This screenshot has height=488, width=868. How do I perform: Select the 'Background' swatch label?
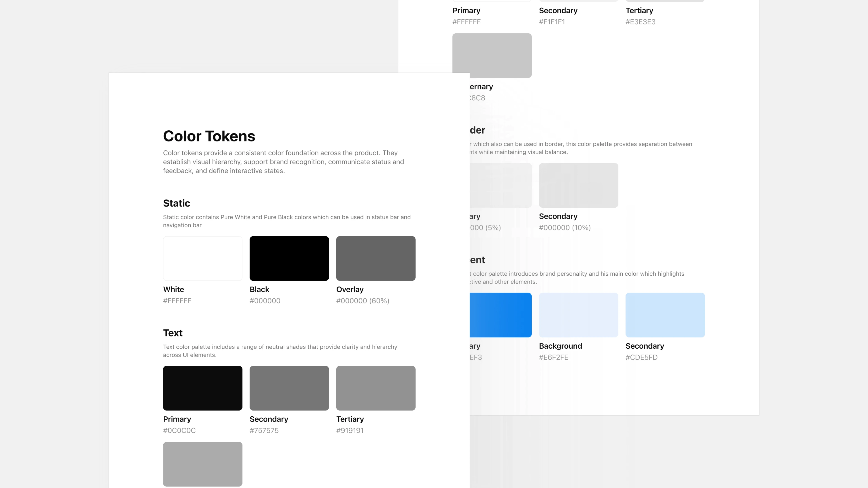click(561, 346)
